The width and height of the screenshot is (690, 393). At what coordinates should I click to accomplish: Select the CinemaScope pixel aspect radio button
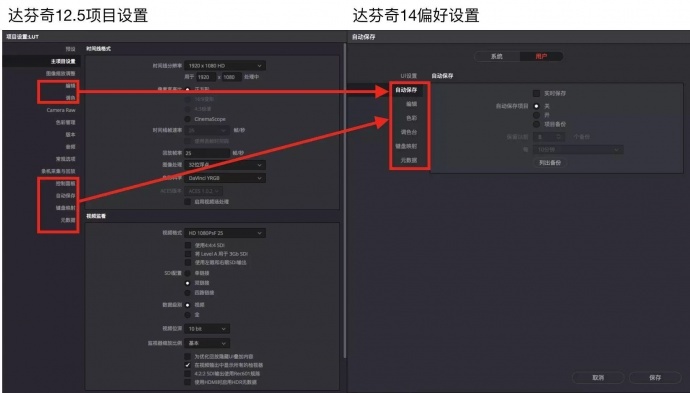(188, 119)
